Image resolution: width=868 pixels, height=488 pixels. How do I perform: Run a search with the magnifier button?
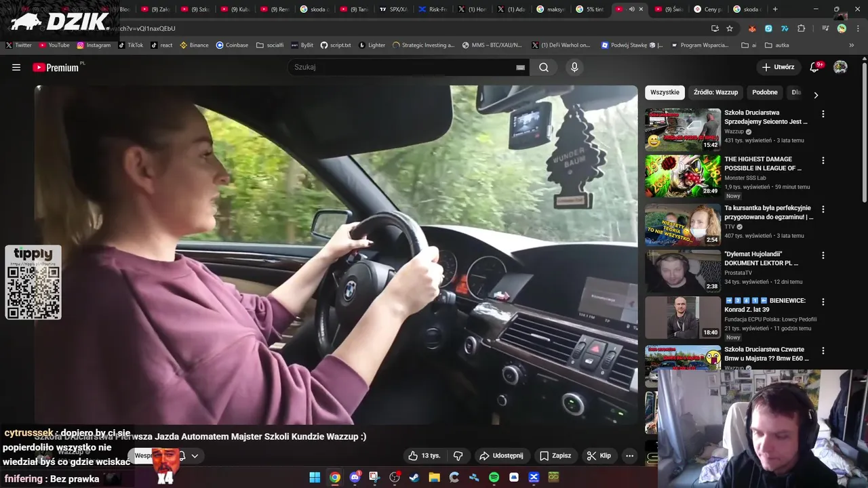pos(544,67)
